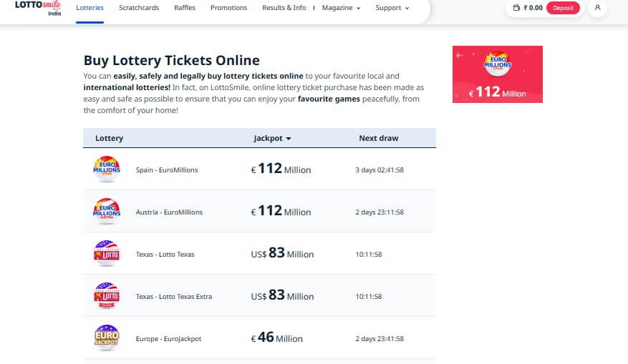The image size is (628, 364).
Task: Open the Raffles menu item
Action: (185, 8)
